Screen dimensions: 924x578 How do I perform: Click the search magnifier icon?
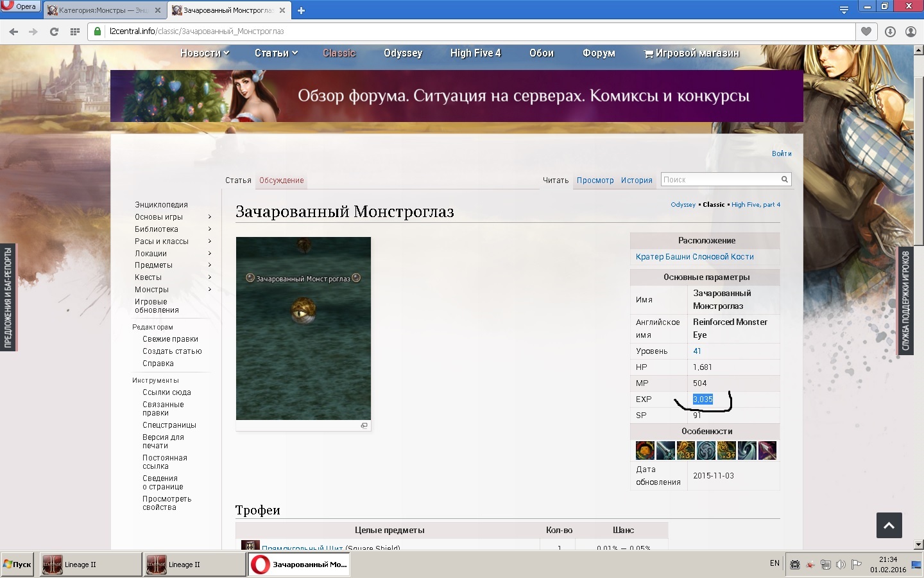coord(784,180)
